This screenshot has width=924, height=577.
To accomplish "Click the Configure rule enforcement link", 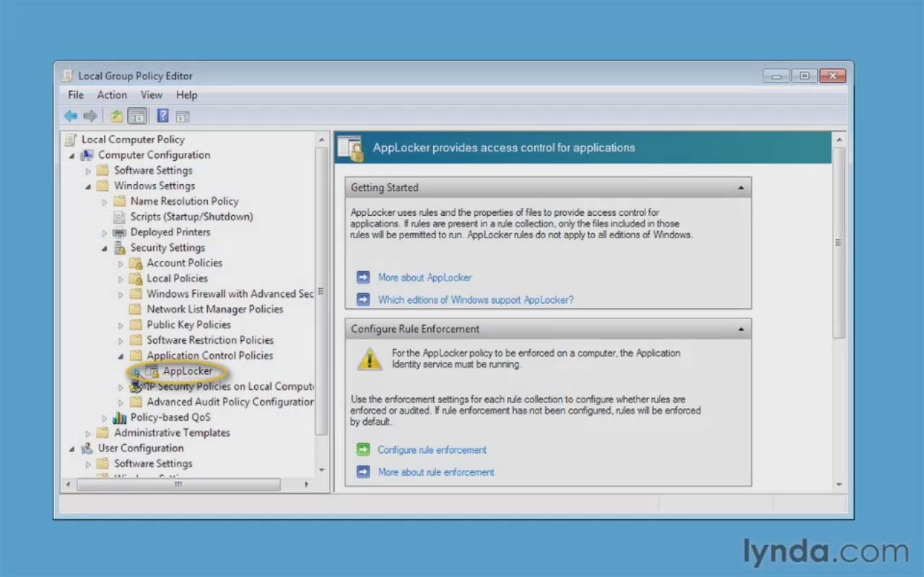I will tap(432, 450).
